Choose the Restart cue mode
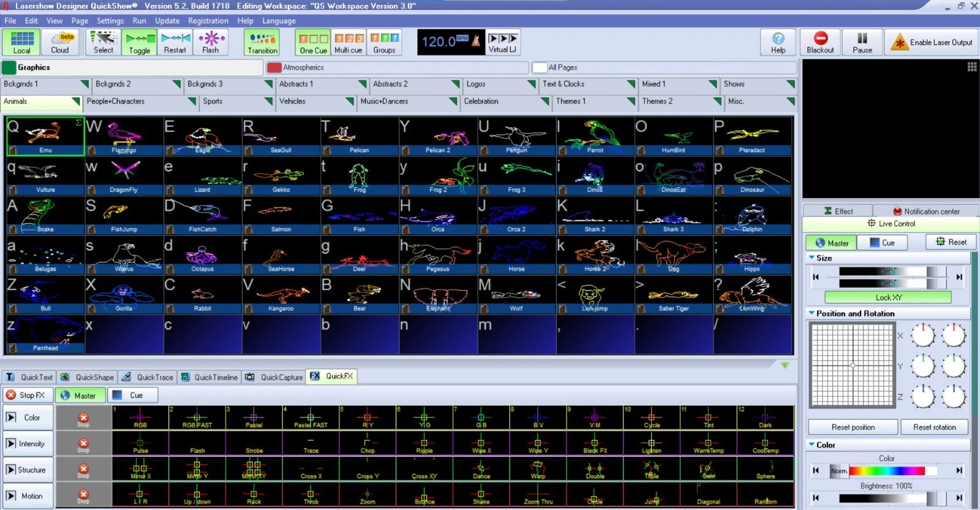Image resolution: width=980 pixels, height=510 pixels. pyautogui.click(x=175, y=42)
